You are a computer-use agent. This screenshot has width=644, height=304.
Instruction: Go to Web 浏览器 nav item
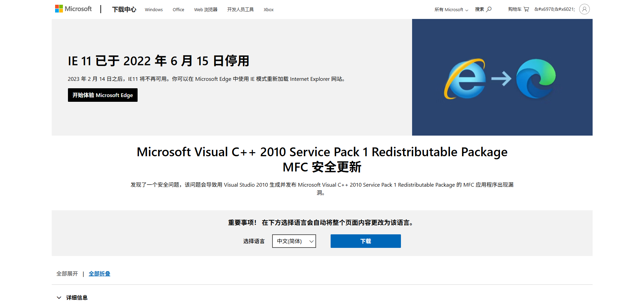[x=206, y=9]
